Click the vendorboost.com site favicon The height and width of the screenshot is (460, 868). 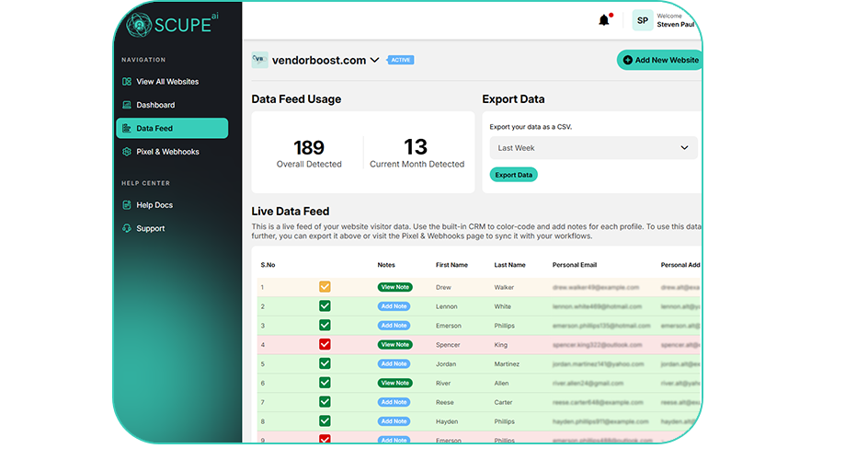[x=260, y=60]
